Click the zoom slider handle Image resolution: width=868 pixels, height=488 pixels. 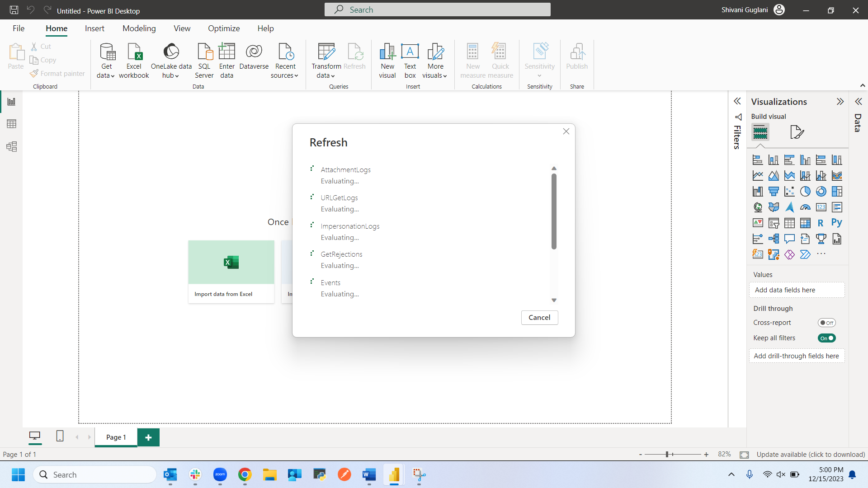pyautogui.click(x=667, y=454)
